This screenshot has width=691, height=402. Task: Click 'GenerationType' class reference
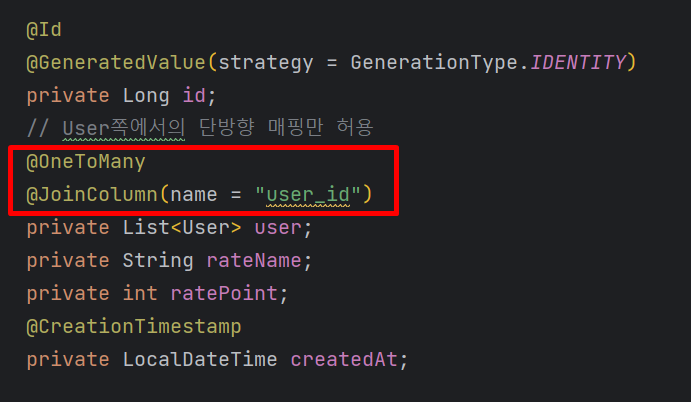(x=434, y=63)
